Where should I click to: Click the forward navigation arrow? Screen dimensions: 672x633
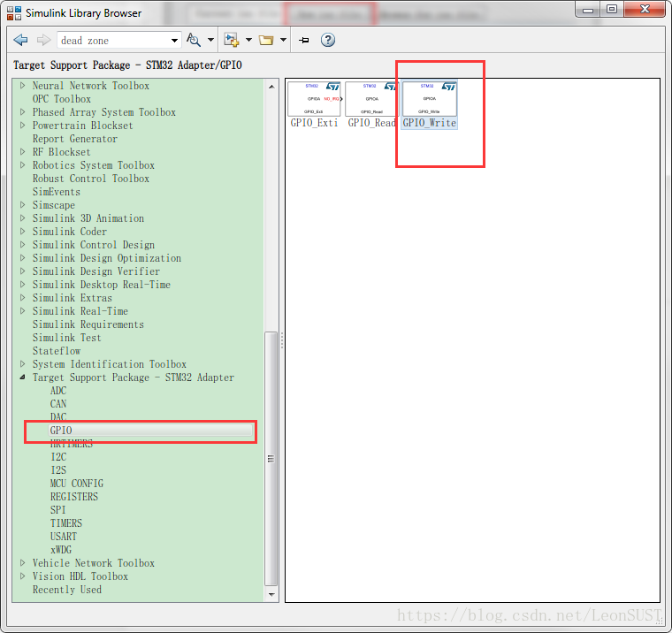coord(43,41)
